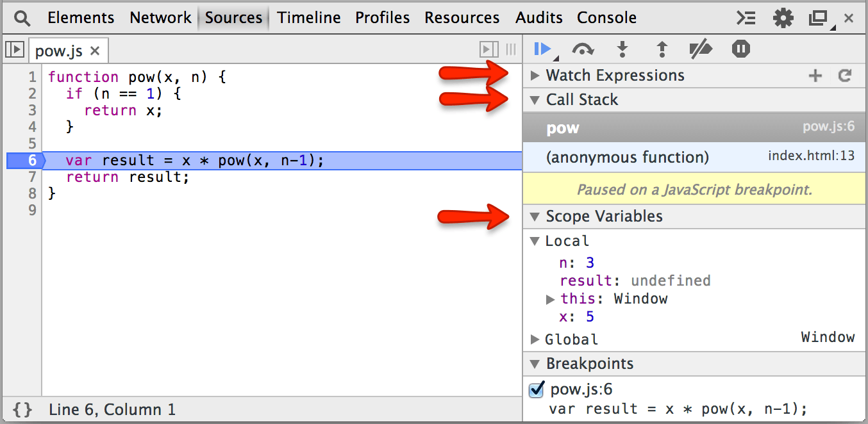Open DevTools settings gear
868x424 pixels.
click(783, 18)
